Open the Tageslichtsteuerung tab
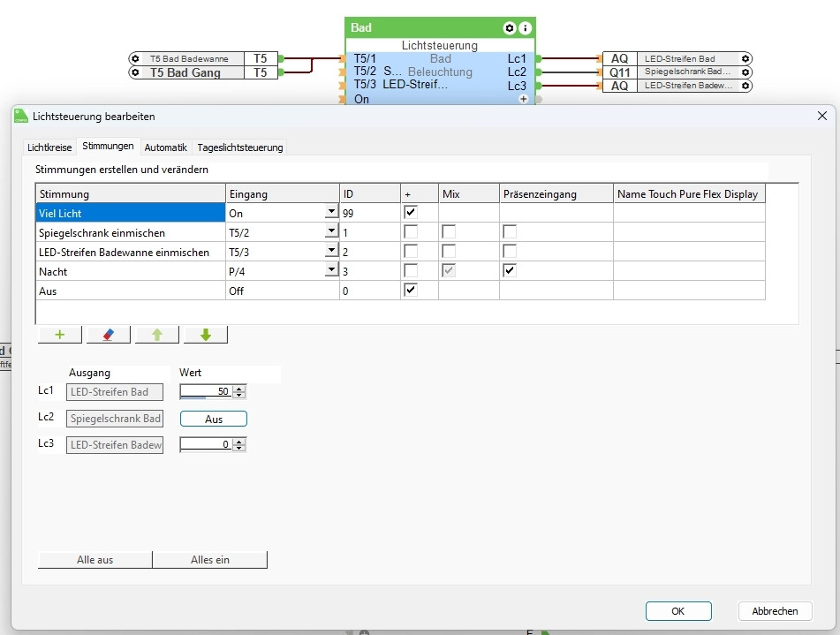 point(240,147)
